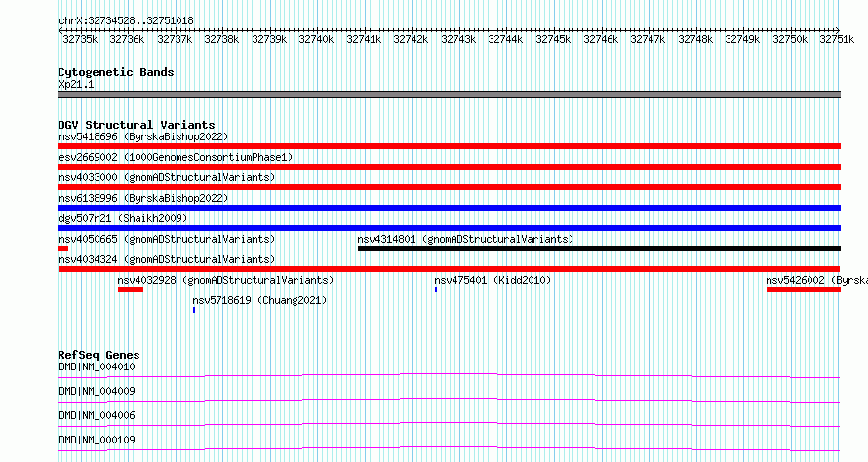The width and height of the screenshot is (868, 462).
Task: Open variant nsv4050665 label
Action: [167, 239]
